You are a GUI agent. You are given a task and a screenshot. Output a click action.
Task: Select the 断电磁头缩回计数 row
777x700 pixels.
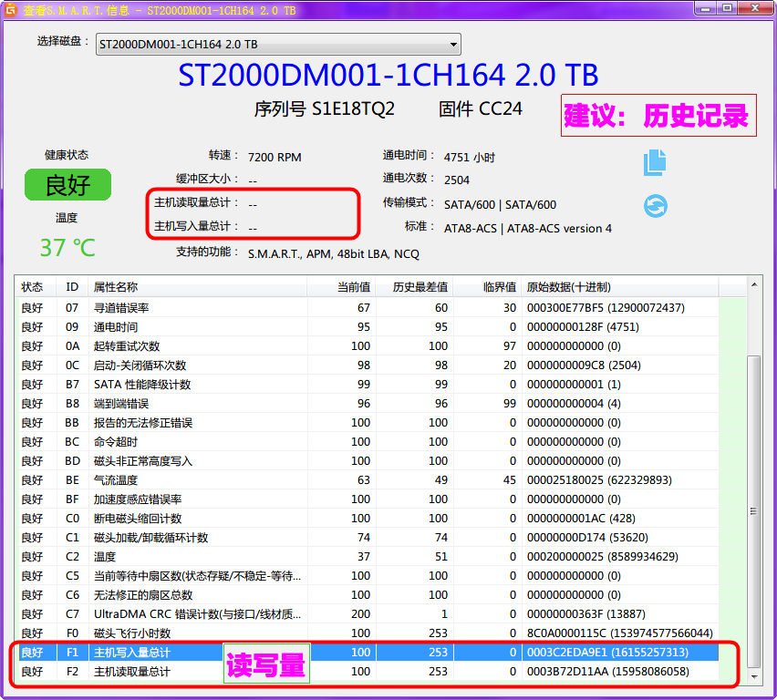point(367,519)
